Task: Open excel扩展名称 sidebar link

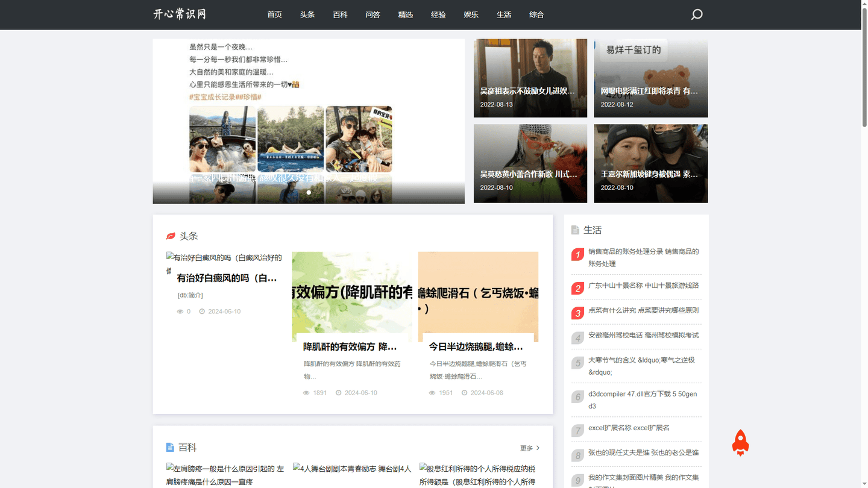Action: pyautogui.click(x=629, y=428)
